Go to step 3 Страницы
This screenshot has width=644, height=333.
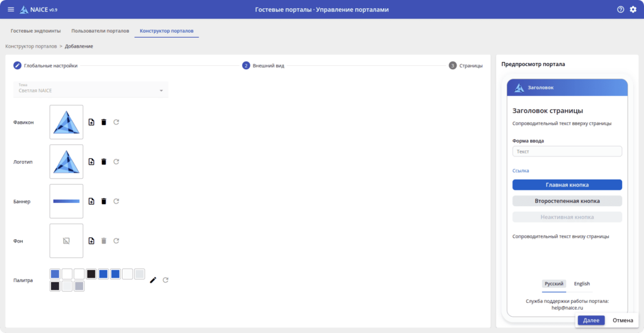click(465, 65)
